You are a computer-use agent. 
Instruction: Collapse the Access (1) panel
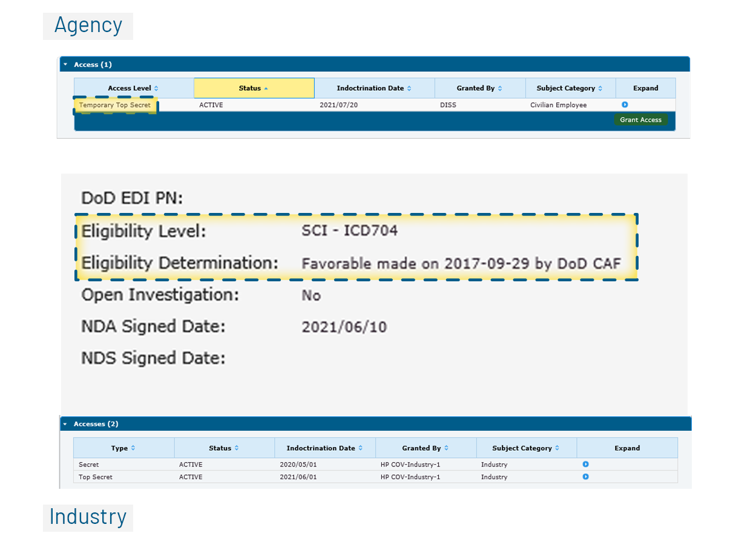coord(65,65)
